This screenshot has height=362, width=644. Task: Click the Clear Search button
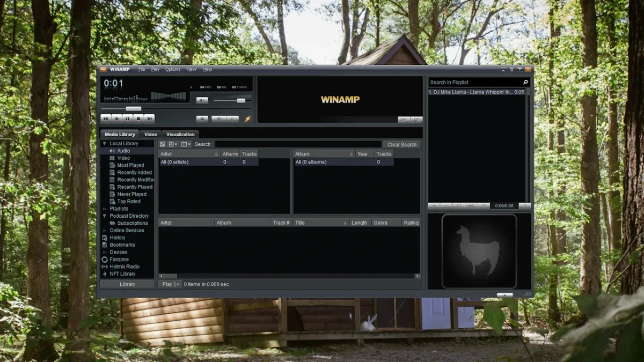(x=402, y=145)
